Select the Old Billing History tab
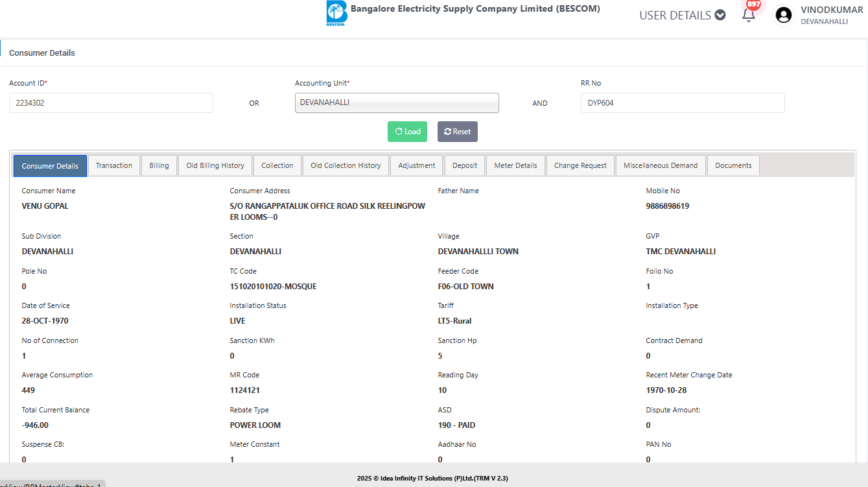Screen dimensions: 868x487 pyautogui.click(x=215, y=165)
